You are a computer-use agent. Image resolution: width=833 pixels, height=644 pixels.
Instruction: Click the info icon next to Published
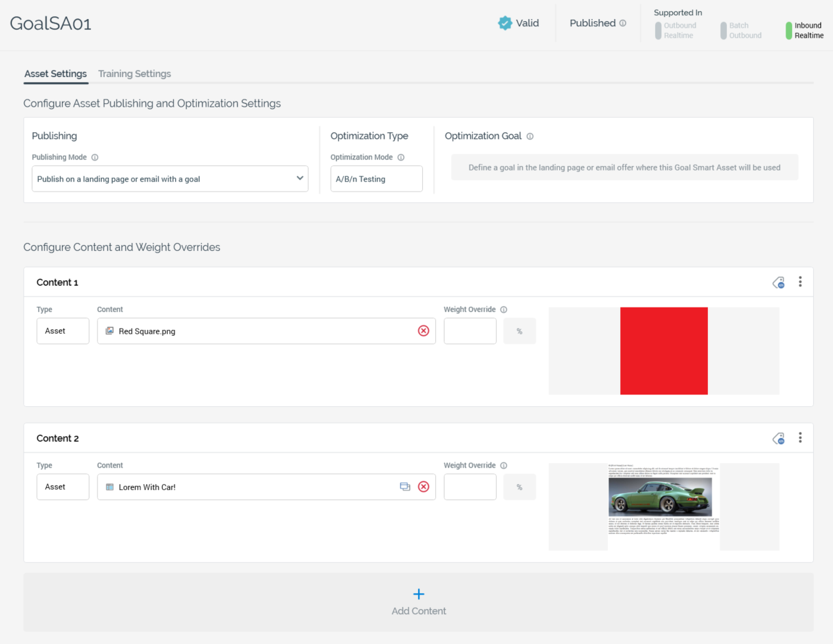pos(623,23)
